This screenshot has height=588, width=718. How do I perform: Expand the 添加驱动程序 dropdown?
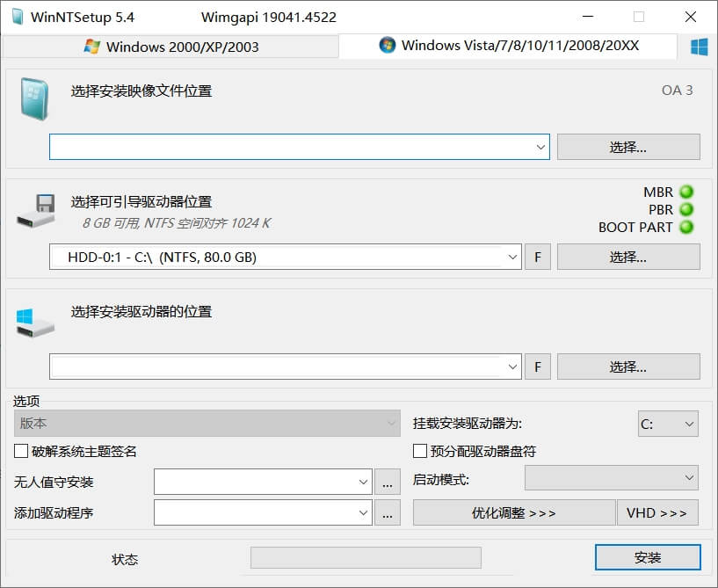coord(363,513)
